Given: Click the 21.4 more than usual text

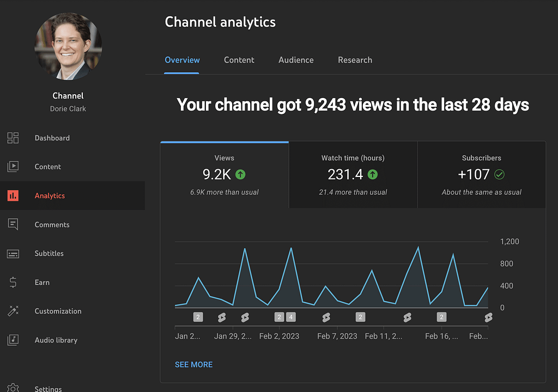Looking at the screenshot, I should pyautogui.click(x=353, y=192).
